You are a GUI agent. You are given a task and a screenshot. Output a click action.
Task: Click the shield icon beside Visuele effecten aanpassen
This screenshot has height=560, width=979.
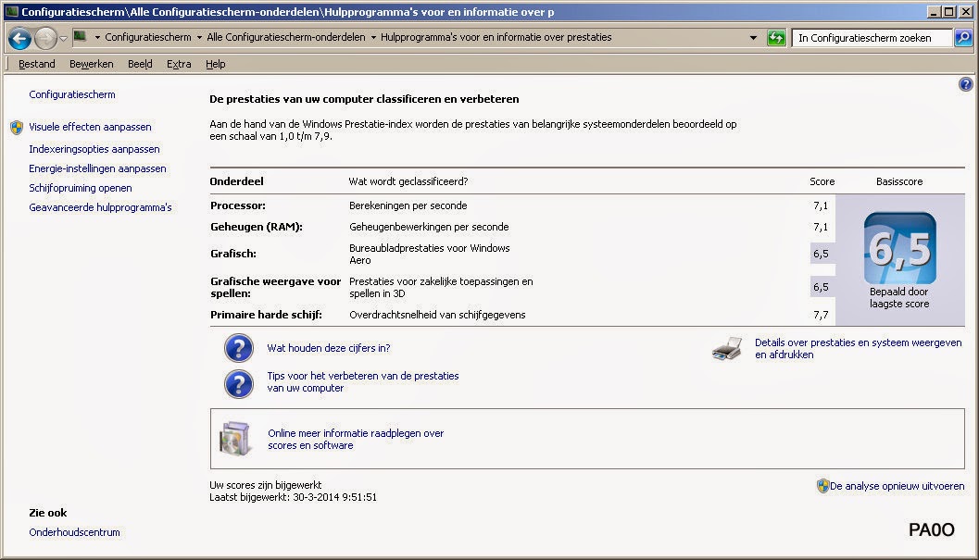click(x=17, y=128)
